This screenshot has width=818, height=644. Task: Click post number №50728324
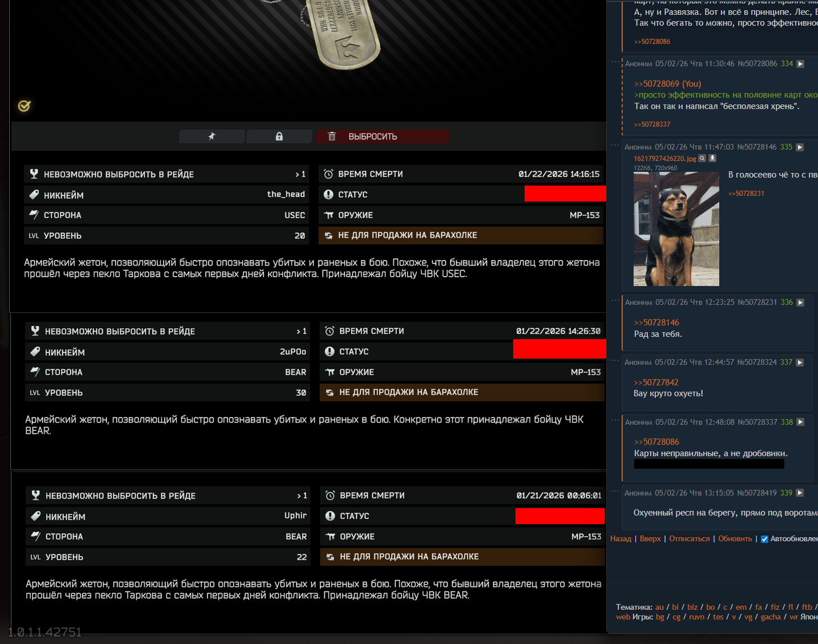pos(757,363)
